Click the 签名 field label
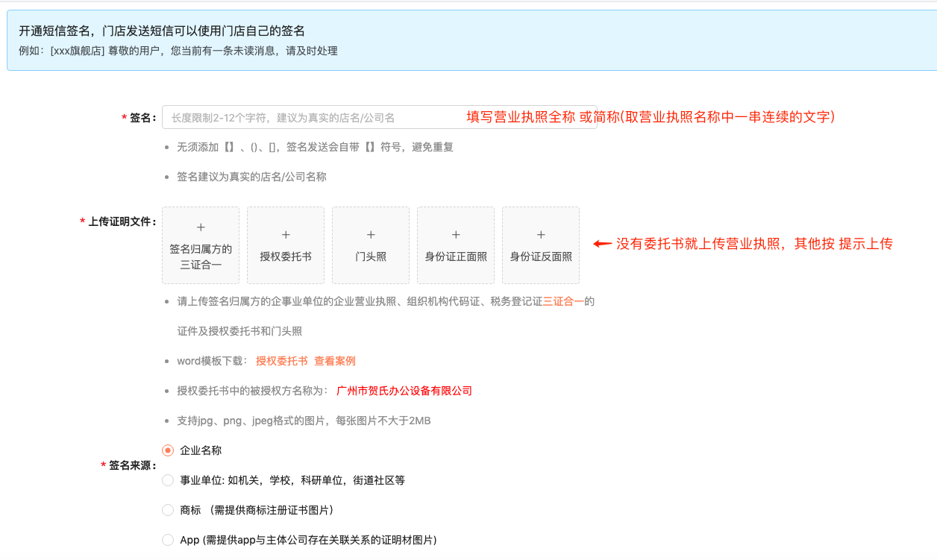The width and height of the screenshot is (937, 560). tap(142, 118)
